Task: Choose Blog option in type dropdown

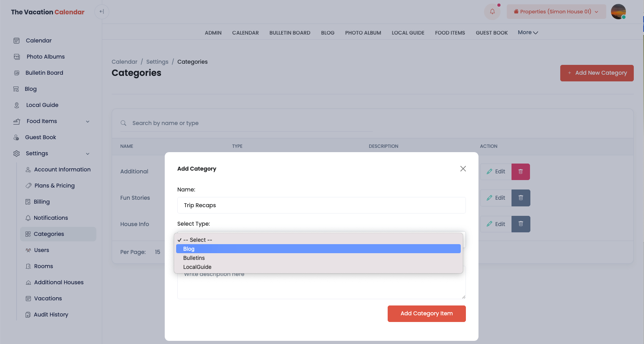Action: pyautogui.click(x=318, y=249)
